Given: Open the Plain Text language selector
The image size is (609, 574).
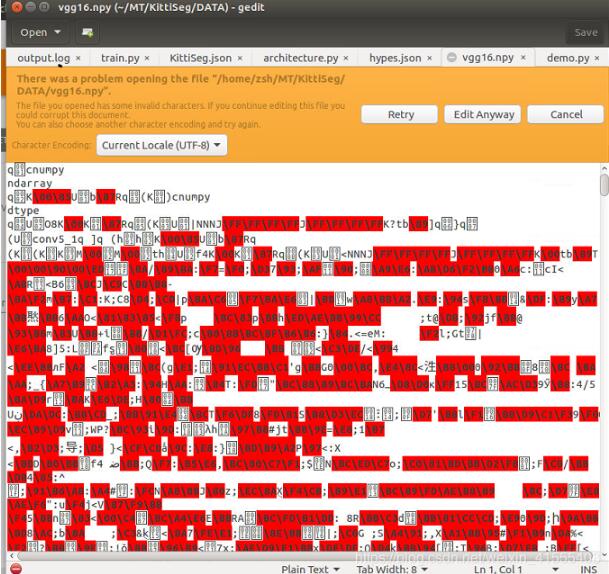Looking at the screenshot, I should 310,569.
